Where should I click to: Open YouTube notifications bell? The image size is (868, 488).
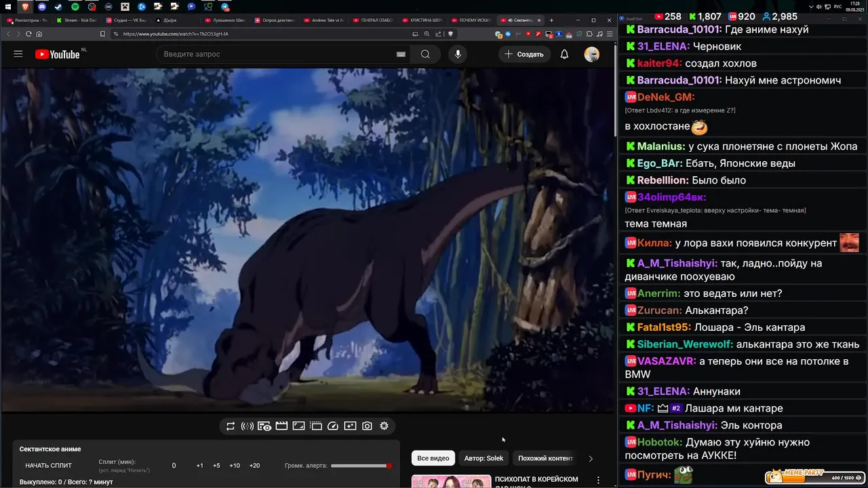click(564, 54)
